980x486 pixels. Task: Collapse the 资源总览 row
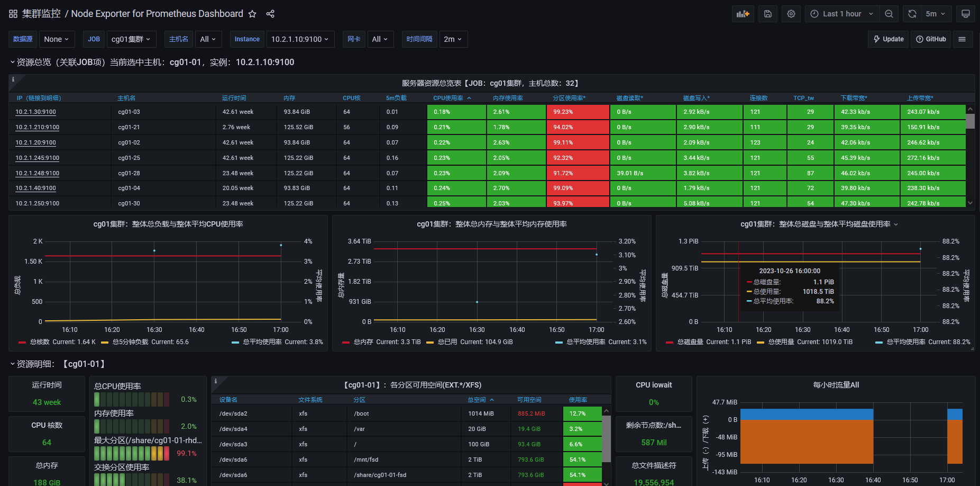(x=13, y=62)
